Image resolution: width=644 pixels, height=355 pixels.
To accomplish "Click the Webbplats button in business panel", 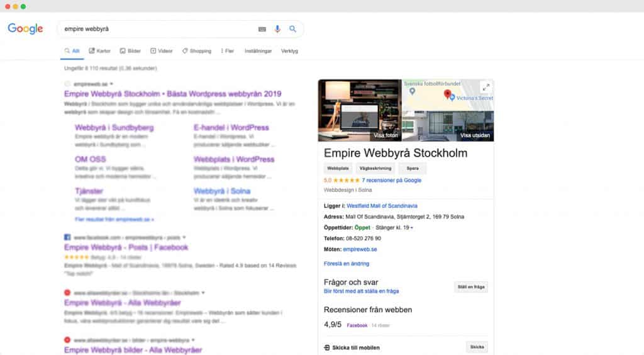I will 338,168.
